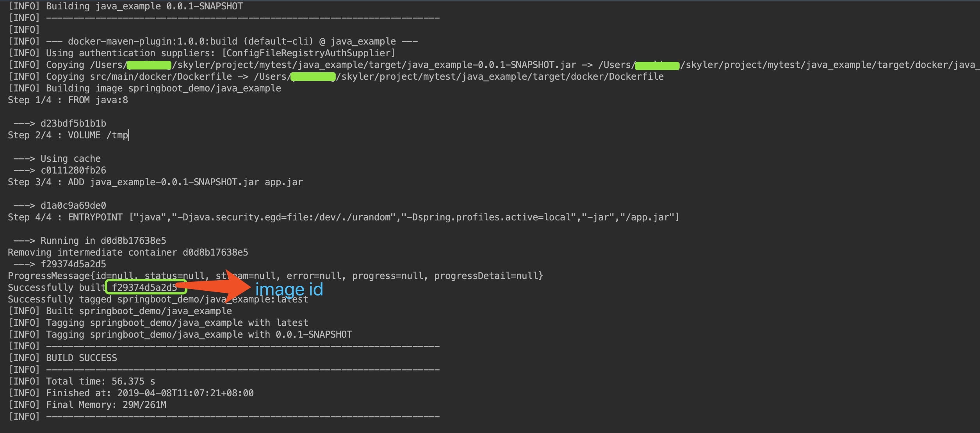Click the 'Total time: 56.375 s' line
This screenshot has width=980, height=433.
(82, 381)
